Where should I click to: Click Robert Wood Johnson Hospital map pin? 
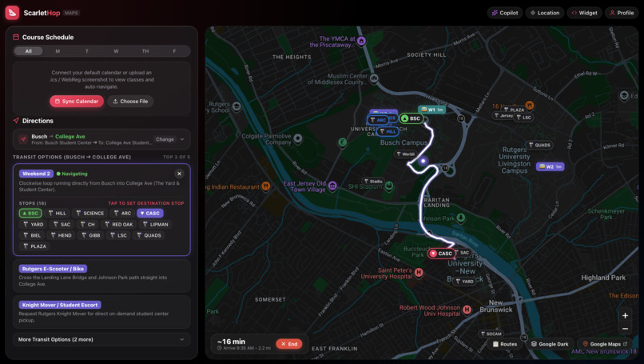click(467, 310)
